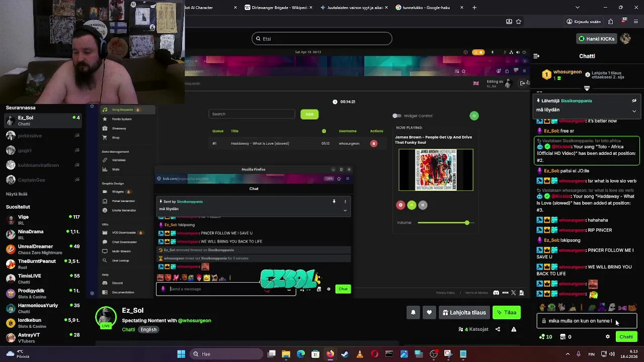Pause the James Brown song

423,205
